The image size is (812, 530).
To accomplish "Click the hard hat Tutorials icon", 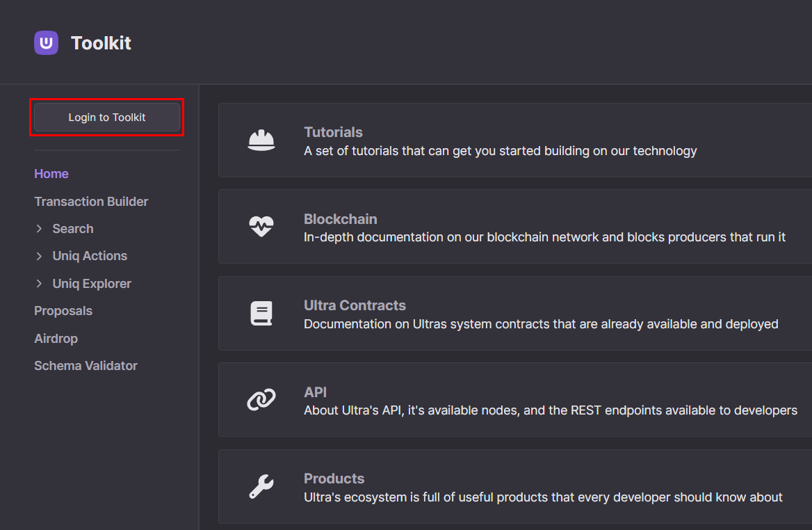I will point(261,140).
